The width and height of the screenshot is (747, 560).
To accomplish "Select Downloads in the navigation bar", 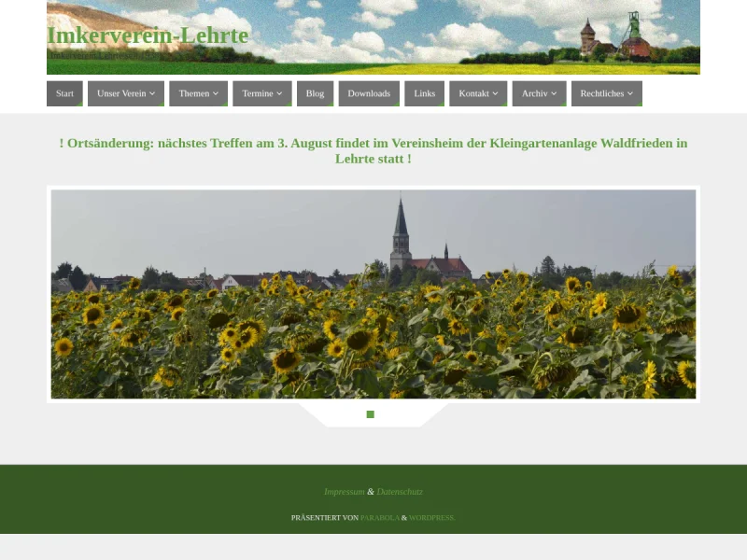I will tap(369, 93).
